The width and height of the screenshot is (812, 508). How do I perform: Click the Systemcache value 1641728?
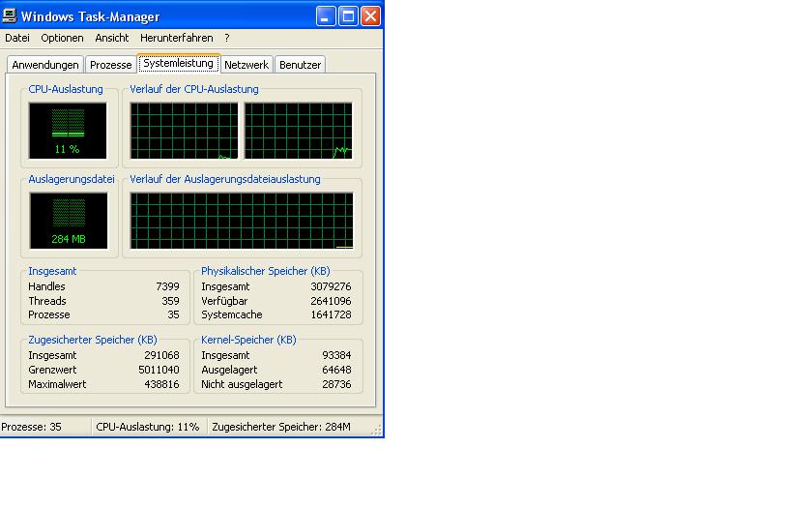click(x=331, y=314)
